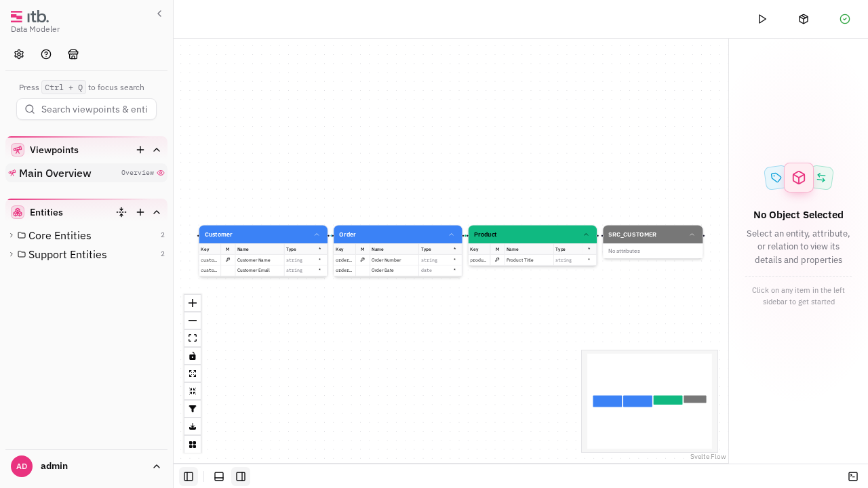Screen dimensions: 868x488
Task: Click the 'date' type cell of Order Date
Action: click(427, 270)
